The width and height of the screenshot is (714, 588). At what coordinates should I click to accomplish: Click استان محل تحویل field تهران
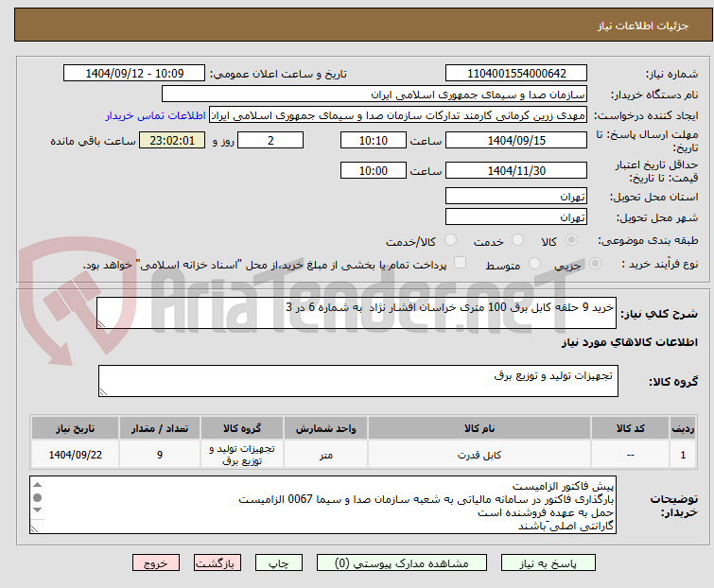tap(516, 196)
